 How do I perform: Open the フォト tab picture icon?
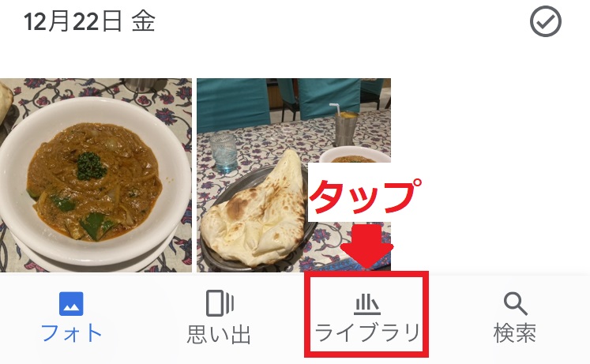(71, 303)
